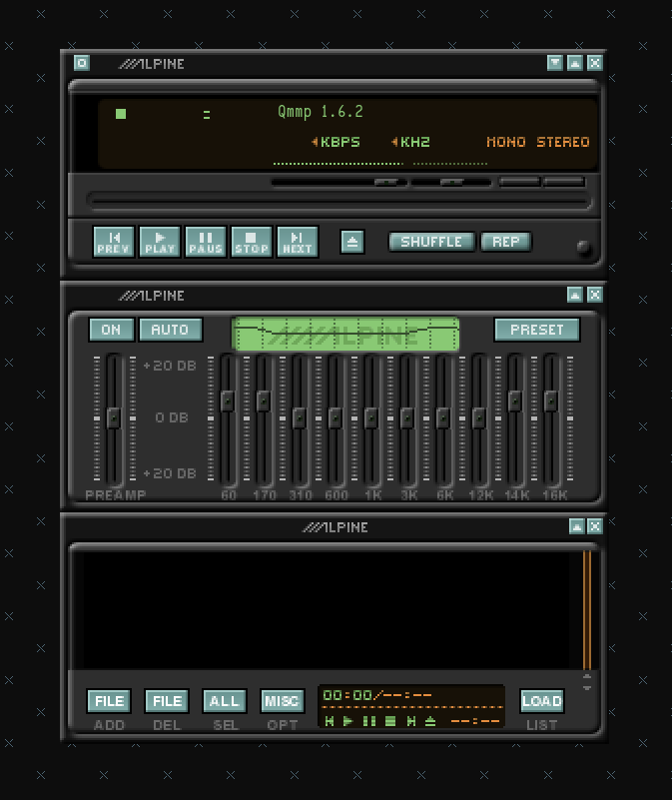Close the main player window

(x=595, y=63)
